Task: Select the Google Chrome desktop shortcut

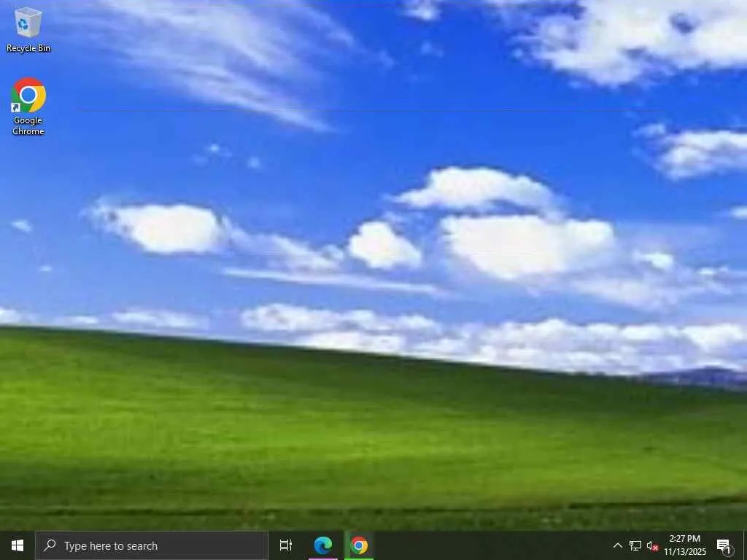Action: tap(28, 106)
